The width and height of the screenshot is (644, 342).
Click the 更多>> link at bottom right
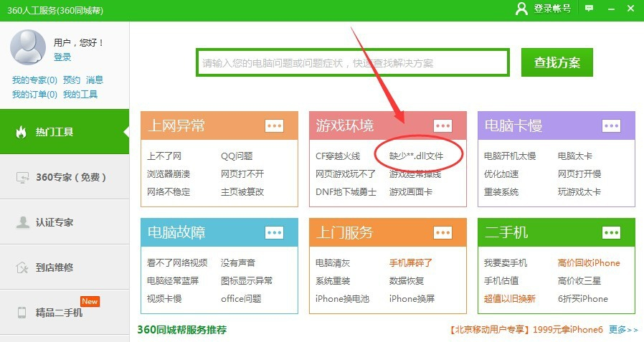click(x=622, y=330)
